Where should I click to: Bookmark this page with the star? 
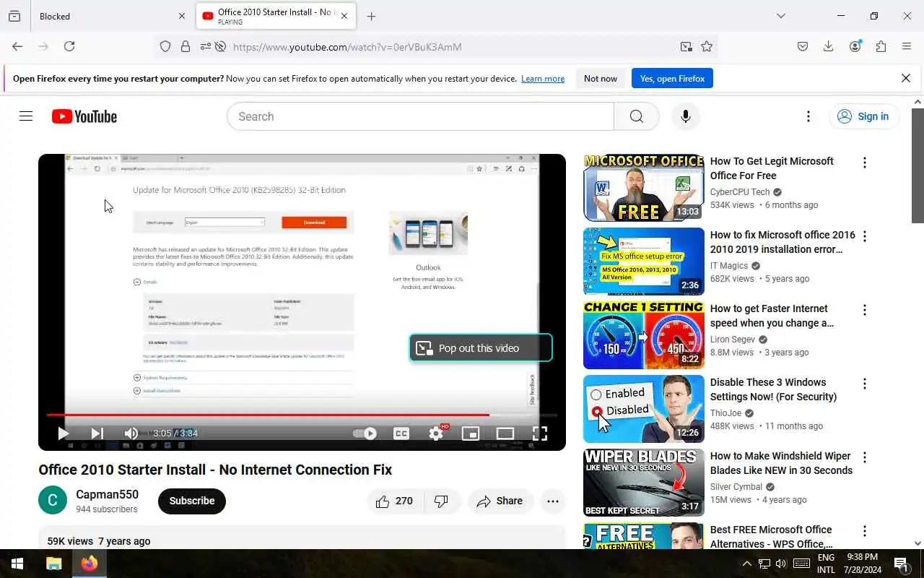coord(707,46)
